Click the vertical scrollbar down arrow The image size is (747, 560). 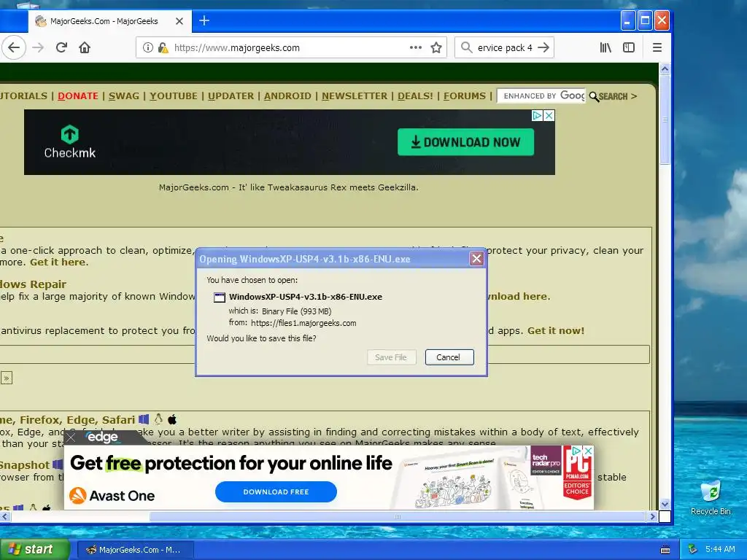(665, 505)
